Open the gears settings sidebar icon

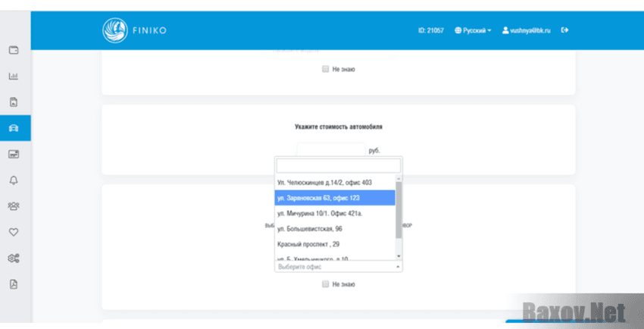[14, 258]
